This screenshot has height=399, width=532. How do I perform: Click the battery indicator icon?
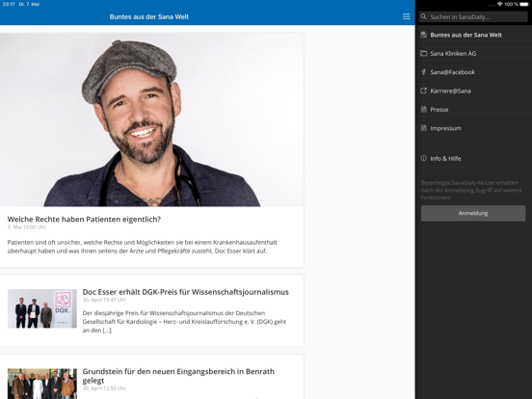pyautogui.click(x=524, y=4)
